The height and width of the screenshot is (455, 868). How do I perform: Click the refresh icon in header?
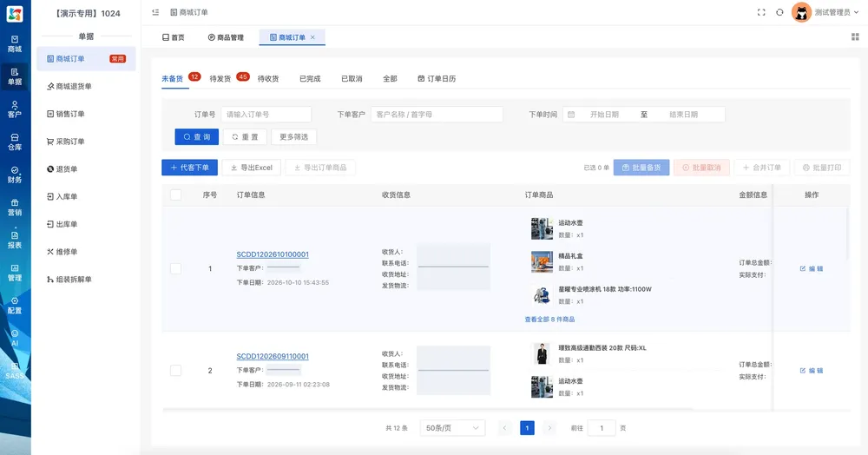coord(779,12)
